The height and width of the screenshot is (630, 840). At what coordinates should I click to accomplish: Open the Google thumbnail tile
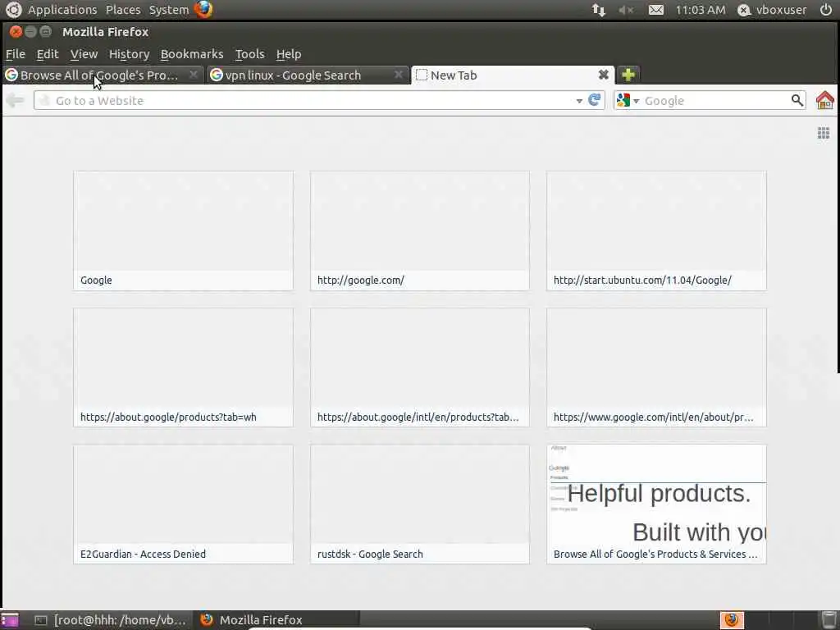click(x=183, y=231)
